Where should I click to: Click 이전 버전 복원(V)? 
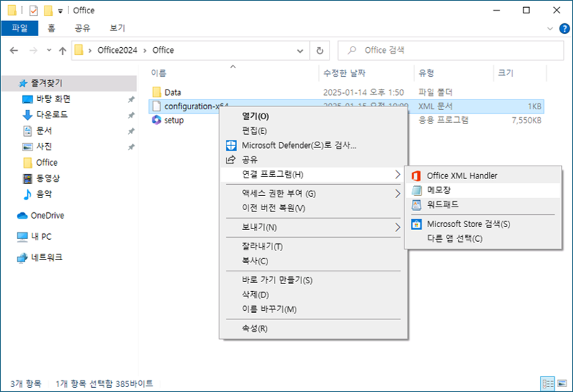click(x=313, y=208)
